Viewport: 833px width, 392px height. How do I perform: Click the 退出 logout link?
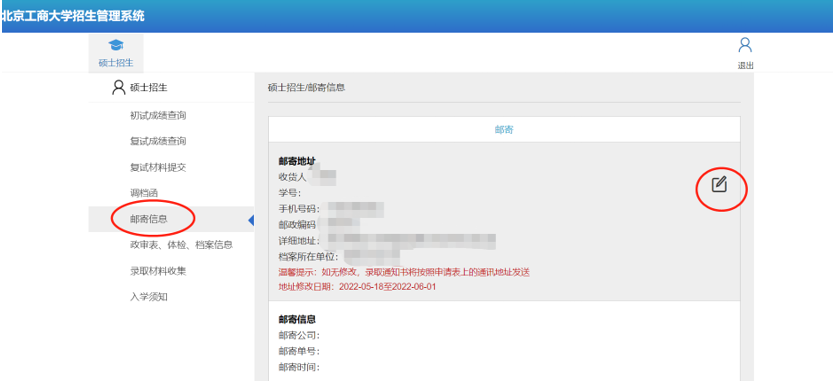click(x=745, y=66)
